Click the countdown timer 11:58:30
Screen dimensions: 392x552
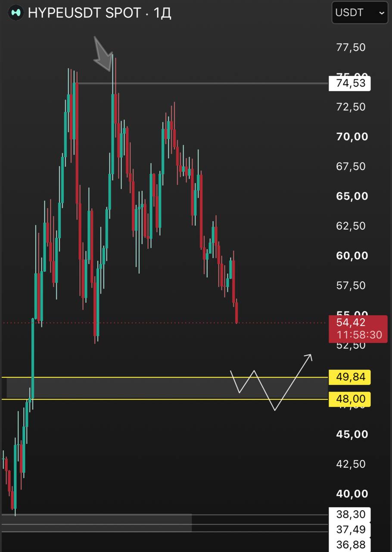(x=359, y=335)
